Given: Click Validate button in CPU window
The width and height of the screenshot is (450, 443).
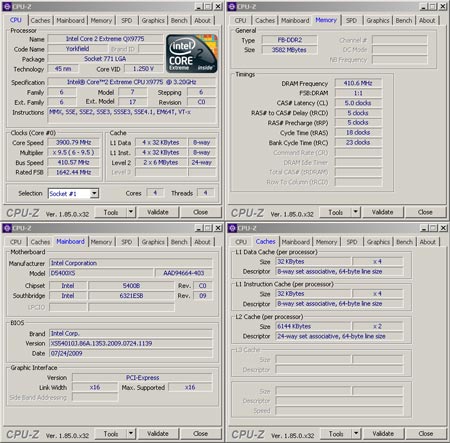Looking at the screenshot, I should click(x=158, y=212).
